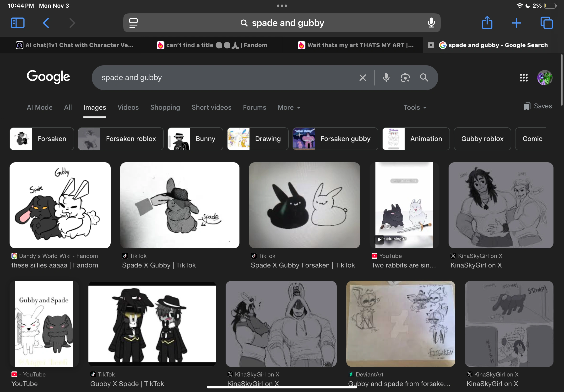564x392 pixels.
Task: Tap the search magnifier to rerun the query
Action: click(424, 77)
